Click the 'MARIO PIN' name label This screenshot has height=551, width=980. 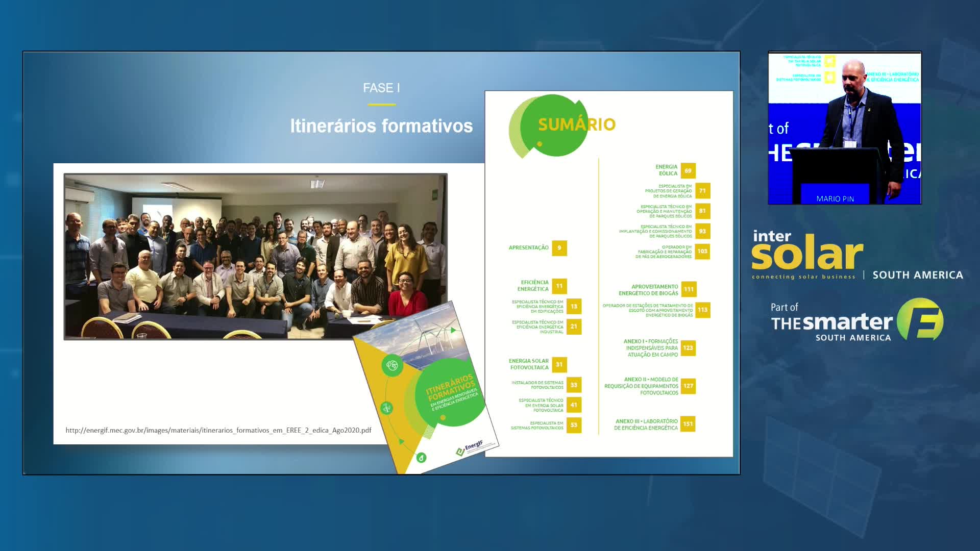(x=835, y=198)
